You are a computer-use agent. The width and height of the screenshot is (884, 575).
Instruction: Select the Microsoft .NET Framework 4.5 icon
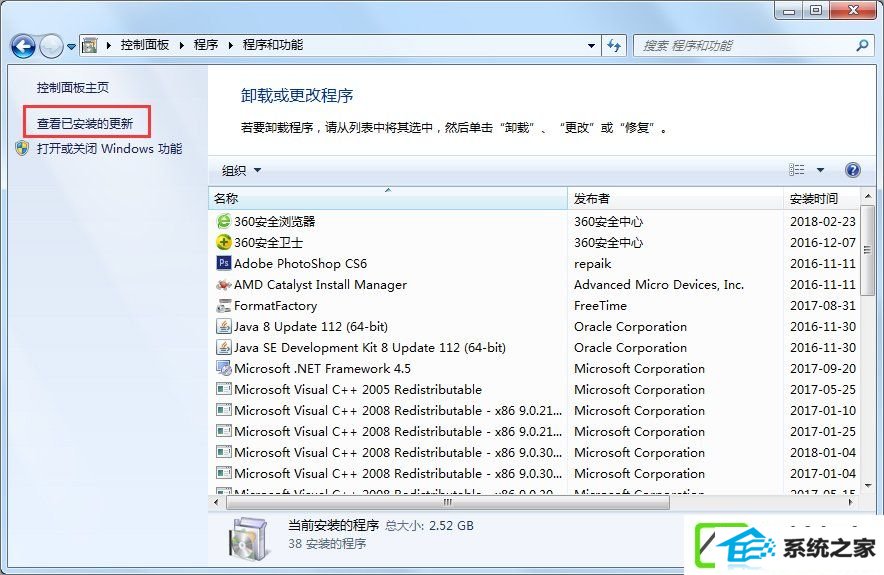click(224, 369)
